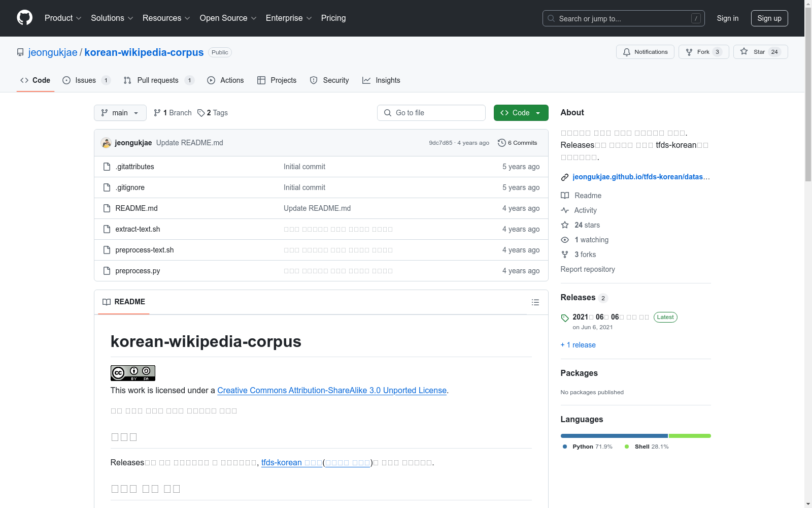Open the jeongukjae.github.io/tfds-korean website link
This screenshot has width=812, height=508.
click(641, 177)
